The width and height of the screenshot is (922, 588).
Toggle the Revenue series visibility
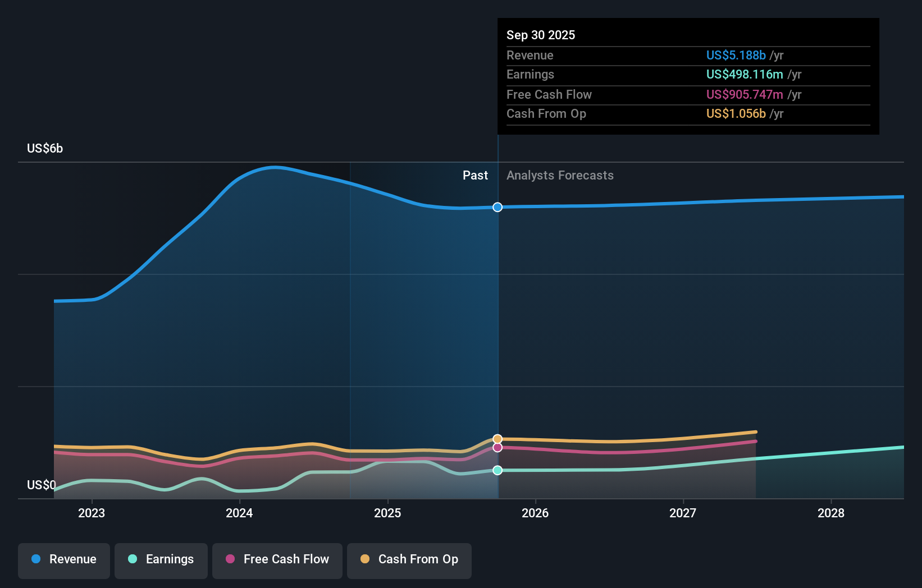pos(63,559)
